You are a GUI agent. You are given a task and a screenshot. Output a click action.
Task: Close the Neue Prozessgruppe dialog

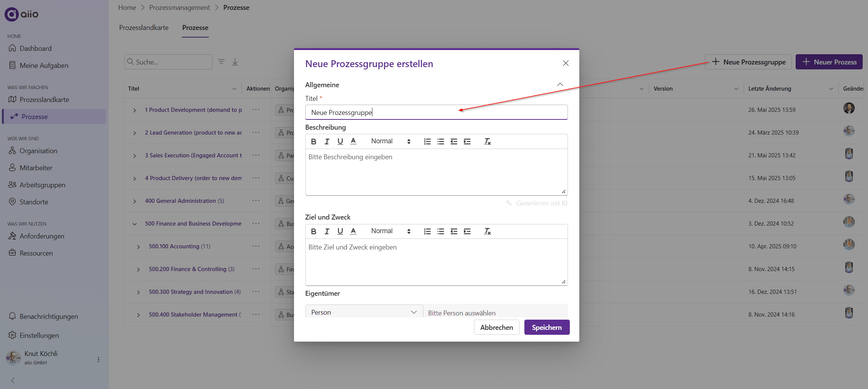[566, 63]
